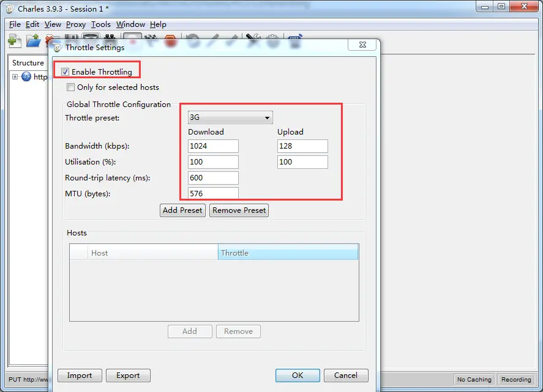The image size is (543, 392).
Task: Close the Throttle Settings dialog with X
Action: coord(362,45)
